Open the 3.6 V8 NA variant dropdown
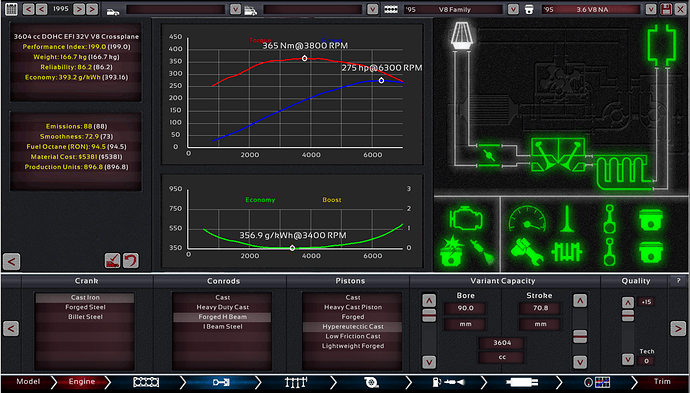This screenshot has width=690, height=393. click(651, 9)
